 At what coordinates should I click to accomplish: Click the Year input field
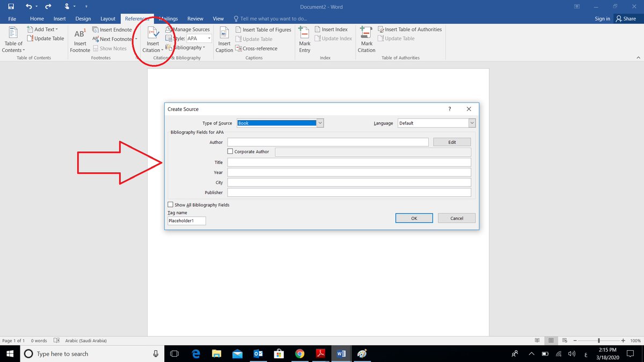pos(349,172)
